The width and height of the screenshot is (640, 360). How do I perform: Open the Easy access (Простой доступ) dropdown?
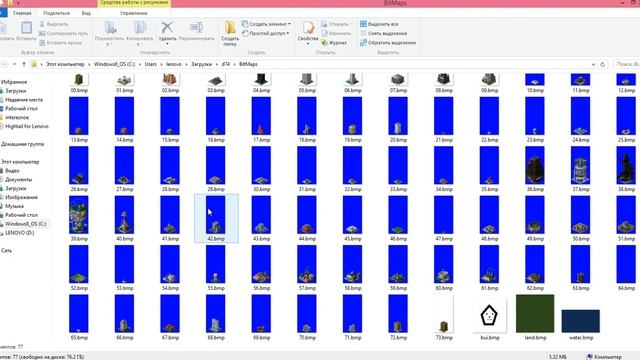(x=266, y=33)
